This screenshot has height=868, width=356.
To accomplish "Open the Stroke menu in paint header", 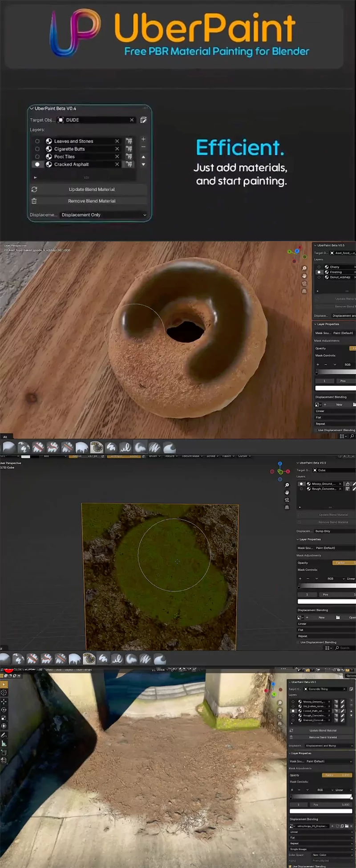I will (212, 456).
